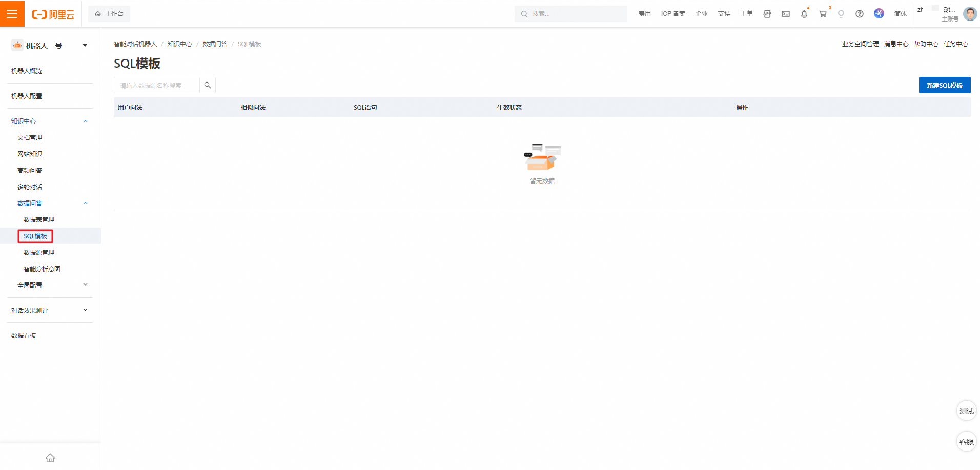Click the data source name search field

click(156, 85)
